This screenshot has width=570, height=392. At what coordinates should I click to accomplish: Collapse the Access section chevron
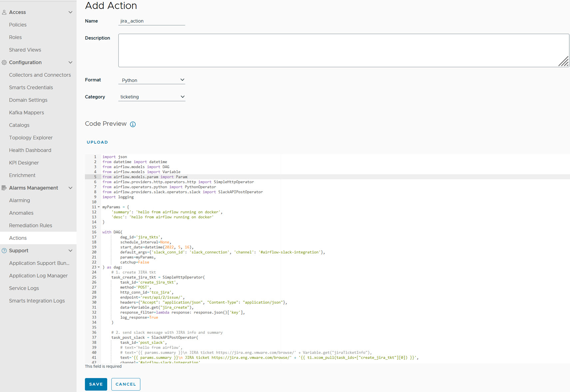[70, 12]
